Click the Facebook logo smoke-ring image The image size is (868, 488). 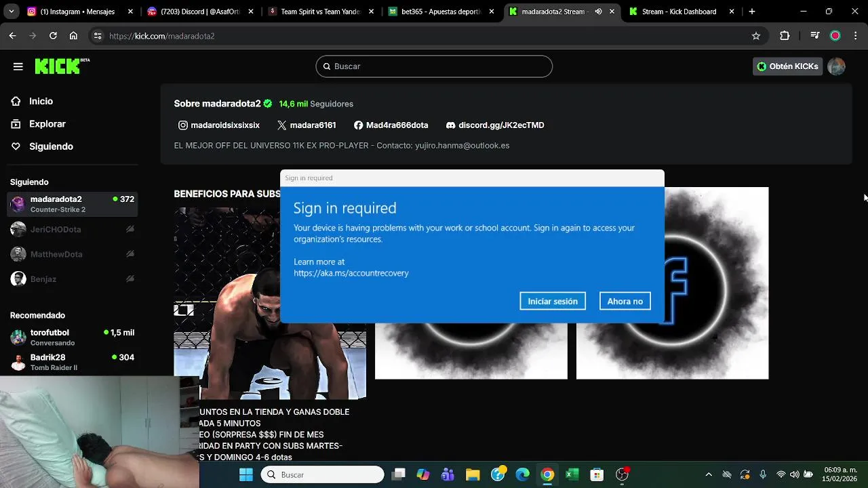[673, 283]
